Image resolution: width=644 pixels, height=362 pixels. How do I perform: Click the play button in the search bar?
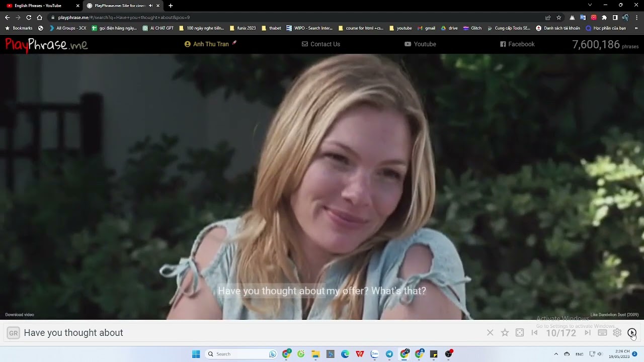pyautogui.click(x=632, y=333)
